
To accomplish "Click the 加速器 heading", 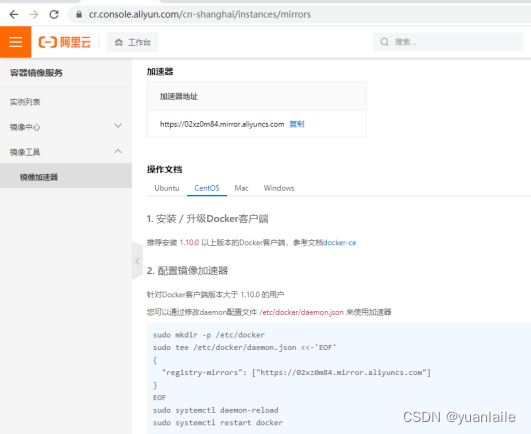I will [160, 72].
